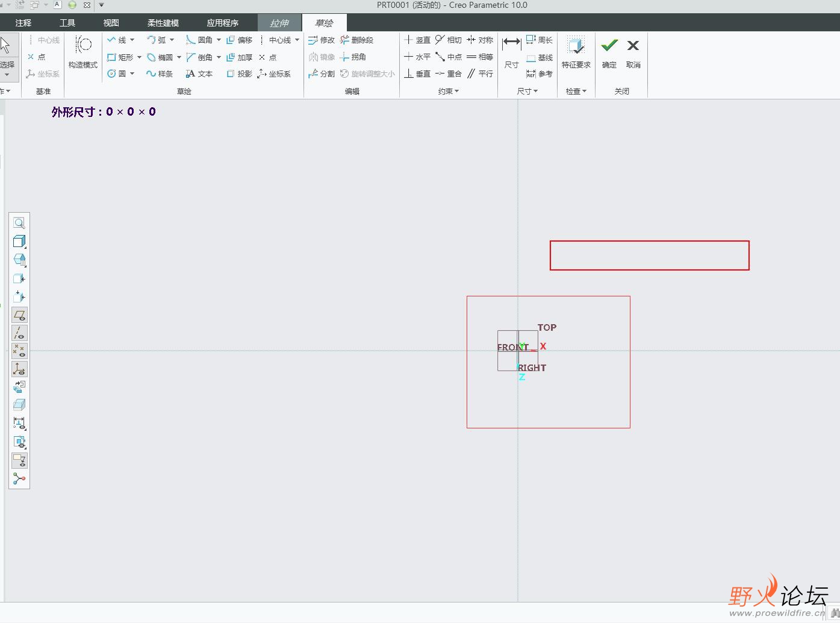840x623 pixels.
Task: Click the 拐角 (Corner) tool
Action: tap(353, 57)
